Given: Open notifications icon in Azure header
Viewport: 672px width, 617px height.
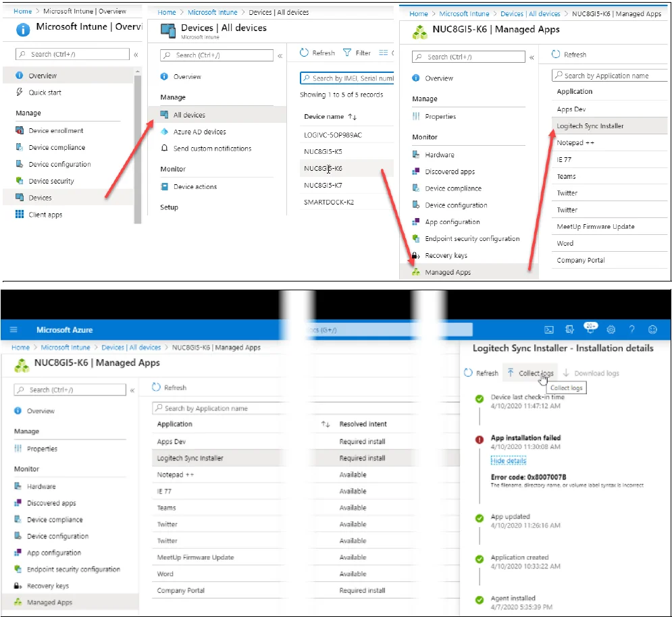Looking at the screenshot, I should [590, 327].
